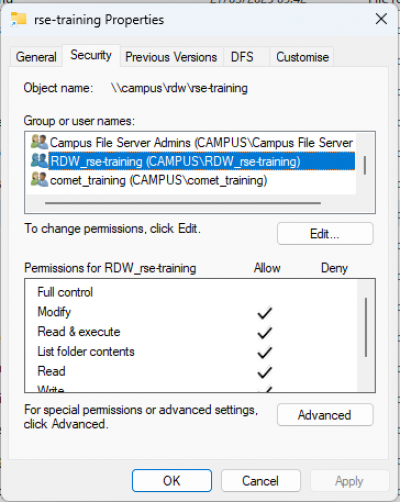The image size is (400, 502).
Task: Switch to the General tab
Action: [36, 57]
